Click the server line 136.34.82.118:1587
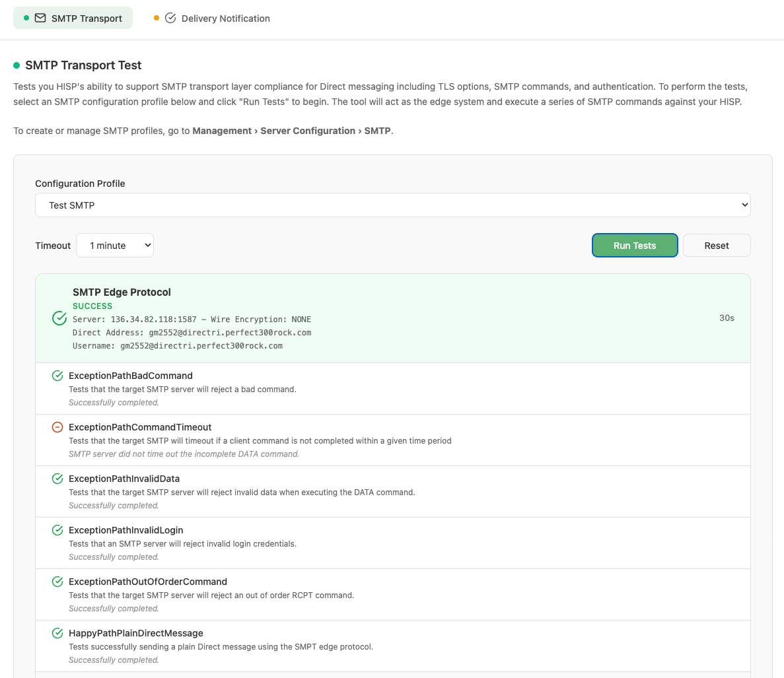Viewport: 784px width, 678px height. pos(192,320)
